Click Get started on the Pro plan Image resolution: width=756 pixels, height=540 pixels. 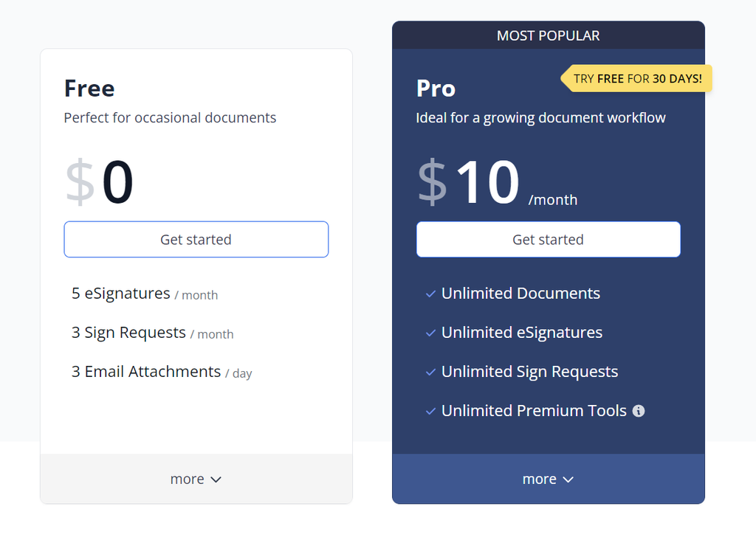pos(548,239)
